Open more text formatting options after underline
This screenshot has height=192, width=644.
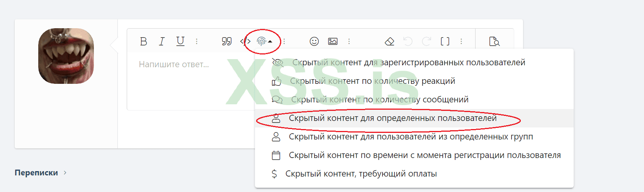pos(197,41)
